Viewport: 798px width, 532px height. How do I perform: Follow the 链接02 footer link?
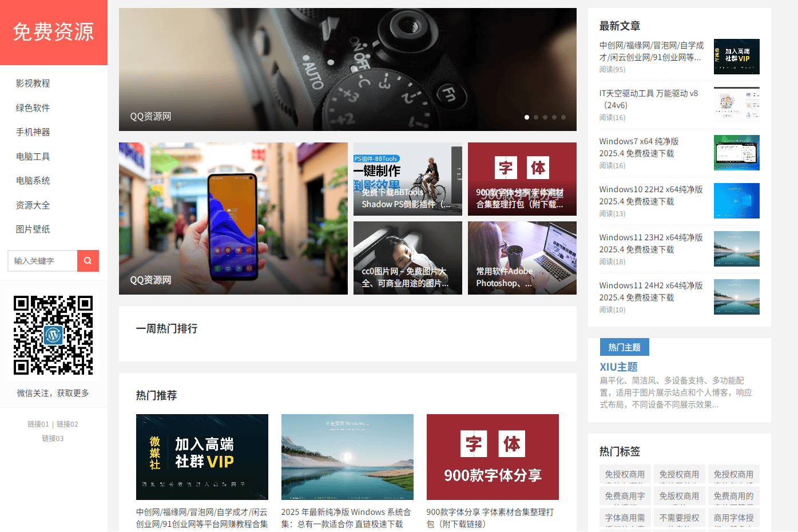coord(68,424)
